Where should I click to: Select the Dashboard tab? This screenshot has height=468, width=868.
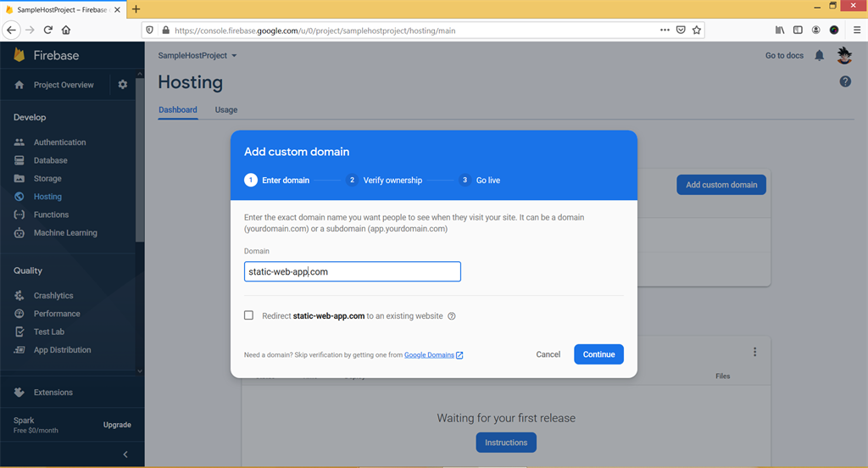[178, 109]
